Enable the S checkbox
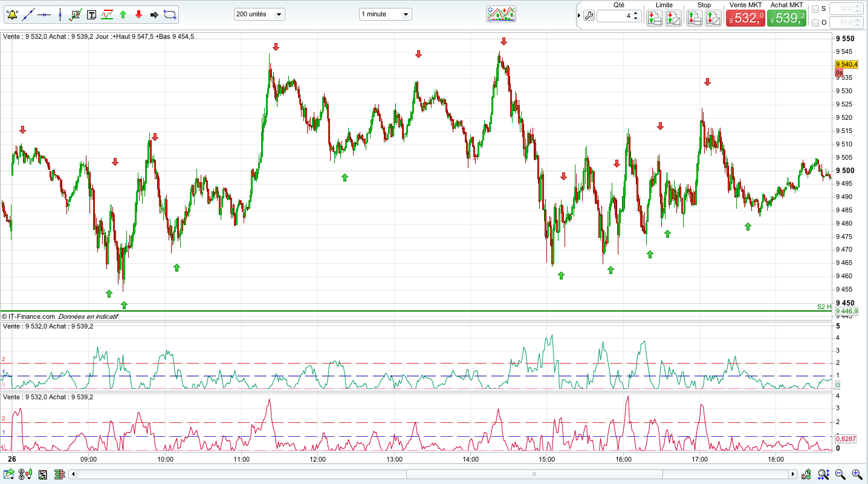The width and height of the screenshot is (868, 484). (815, 9)
